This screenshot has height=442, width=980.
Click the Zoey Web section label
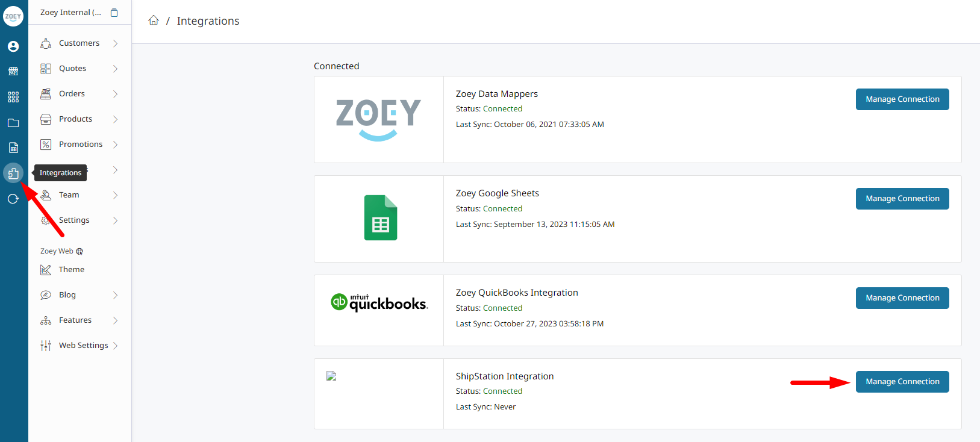point(57,251)
